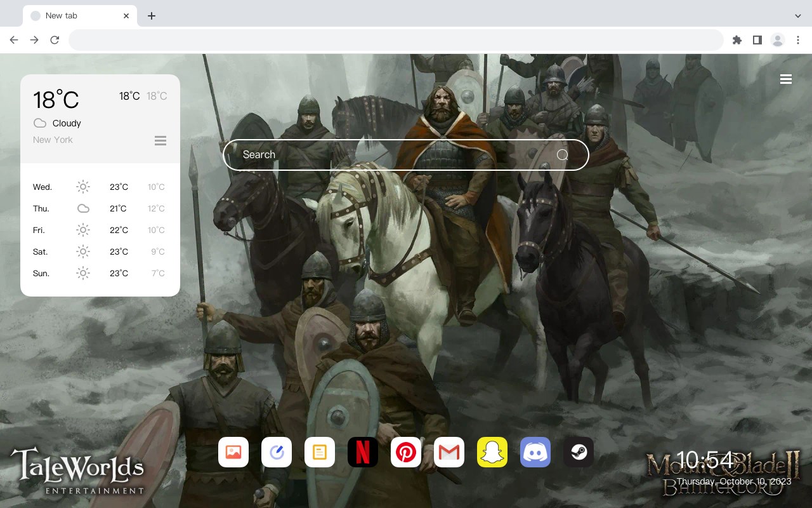Viewport: 812px width, 508px height.
Task: Open the Discord shortcut icon
Action: pos(535,452)
